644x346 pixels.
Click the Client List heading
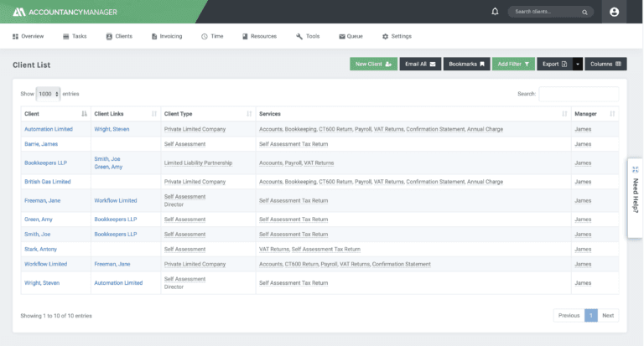[x=32, y=65]
